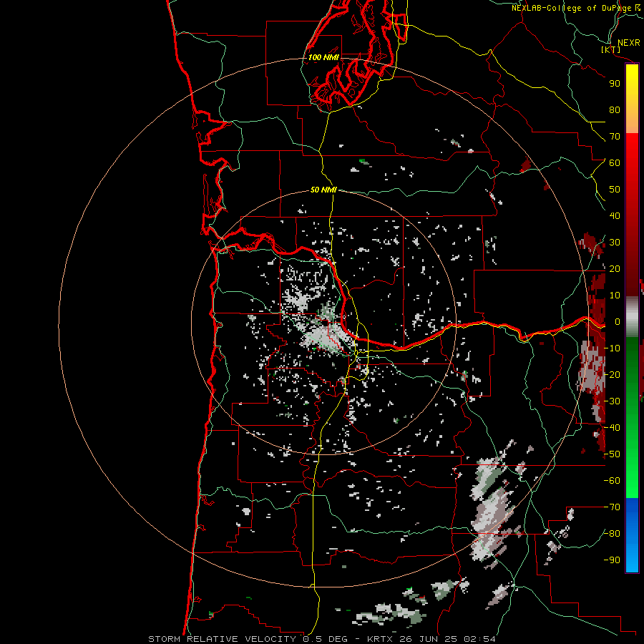Click the 02:54 timestamp in footer
This screenshot has width=644, height=644.
click(479, 639)
